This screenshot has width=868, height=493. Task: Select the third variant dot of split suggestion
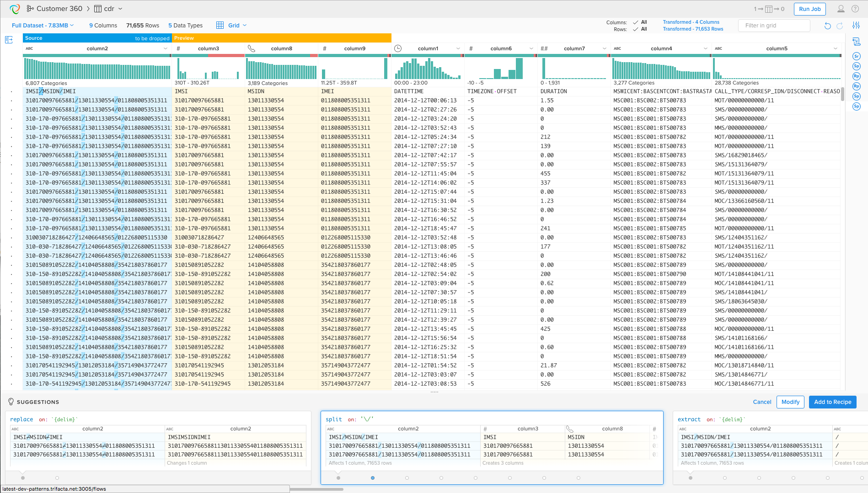pyautogui.click(x=407, y=478)
